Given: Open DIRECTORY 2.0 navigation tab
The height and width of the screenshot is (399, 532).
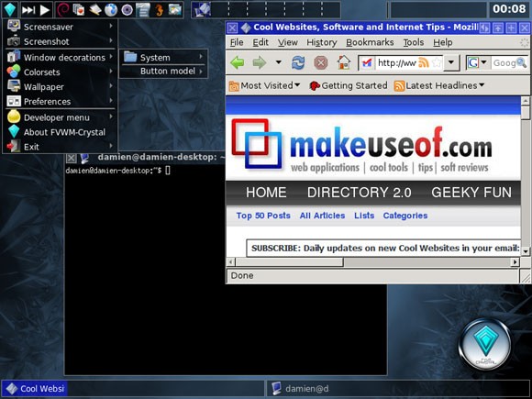Looking at the screenshot, I should [359, 193].
